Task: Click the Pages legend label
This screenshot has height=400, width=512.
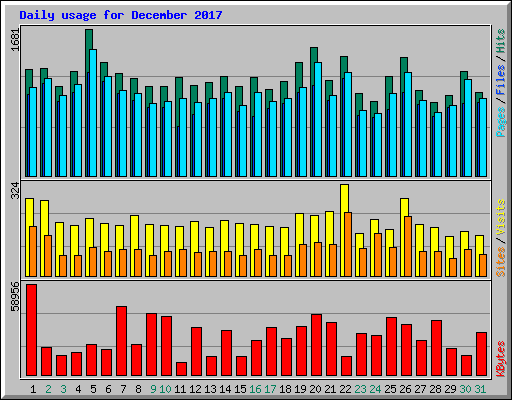Action: [x=501, y=122]
